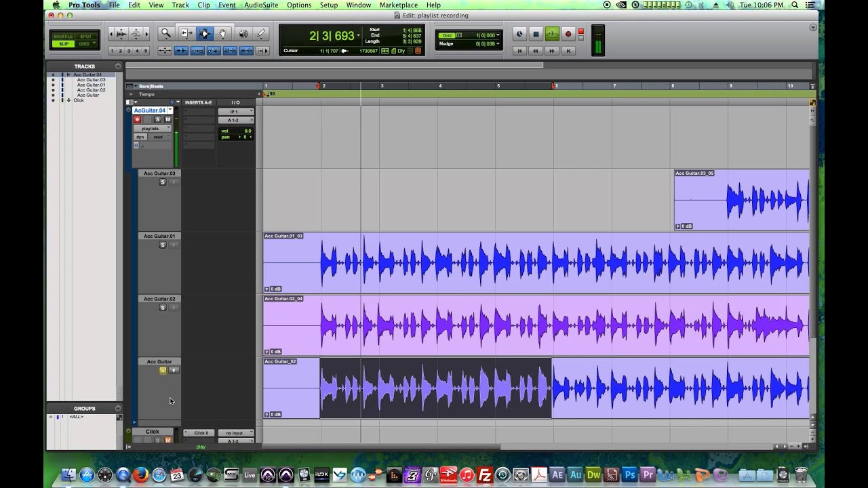Click the Record transport button
868x488 pixels.
tap(568, 34)
